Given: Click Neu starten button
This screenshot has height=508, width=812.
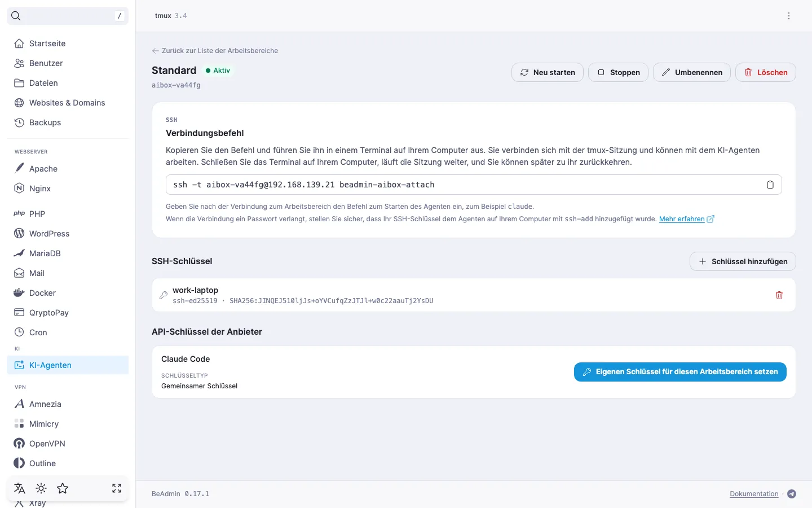Looking at the screenshot, I should [548, 72].
